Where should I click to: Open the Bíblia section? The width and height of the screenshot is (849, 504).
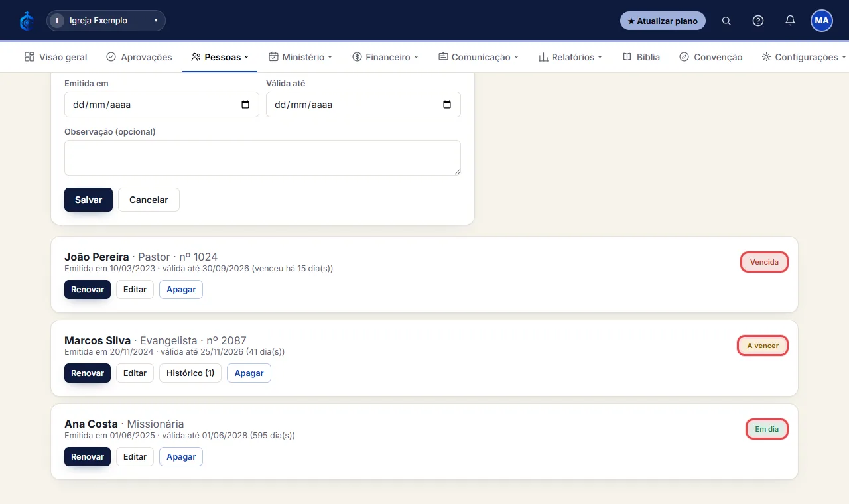(x=641, y=57)
